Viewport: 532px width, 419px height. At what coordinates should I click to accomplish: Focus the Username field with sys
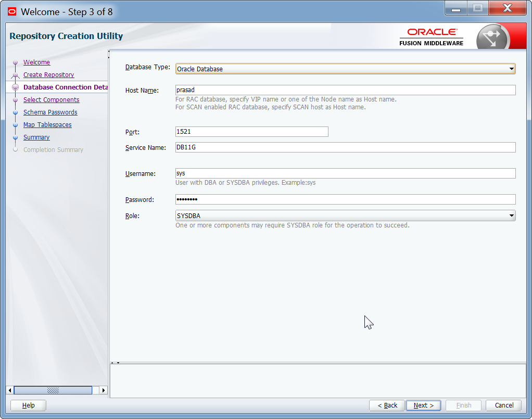click(x=346, y=173)
